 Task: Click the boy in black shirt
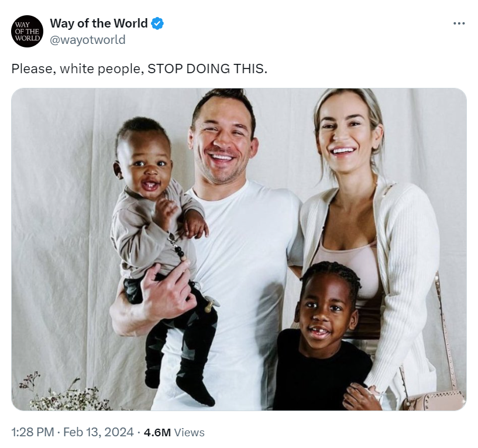[x=323, y=338]
